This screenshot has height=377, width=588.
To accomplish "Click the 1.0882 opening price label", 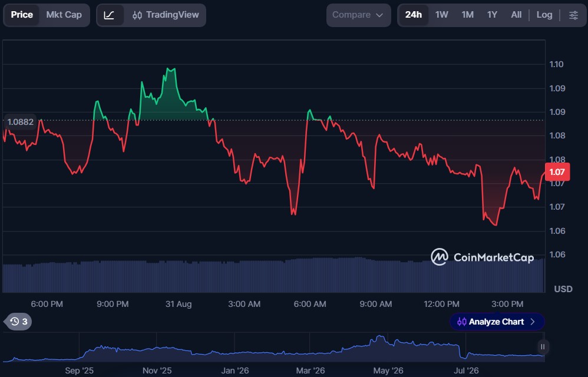I will (21, 122).
